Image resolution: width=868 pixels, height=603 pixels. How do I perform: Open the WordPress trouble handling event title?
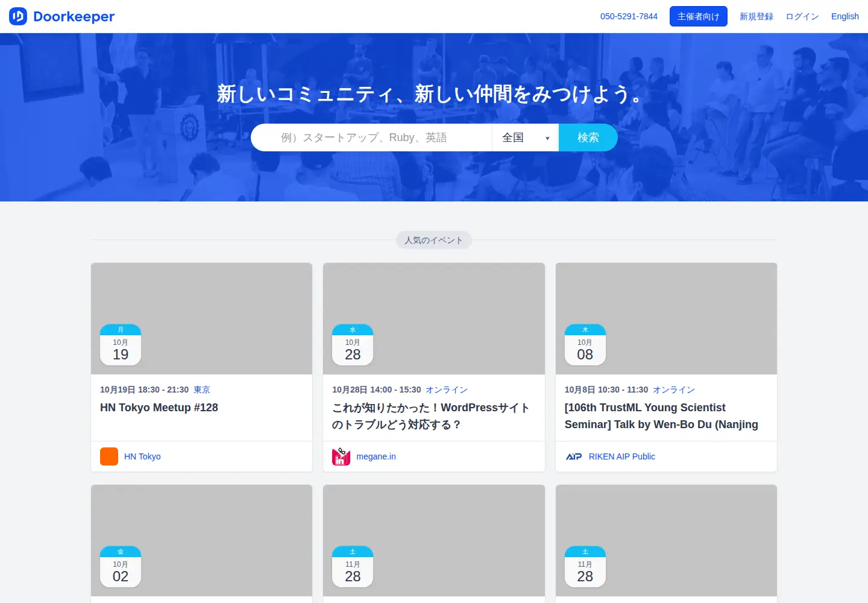(431, 416)
